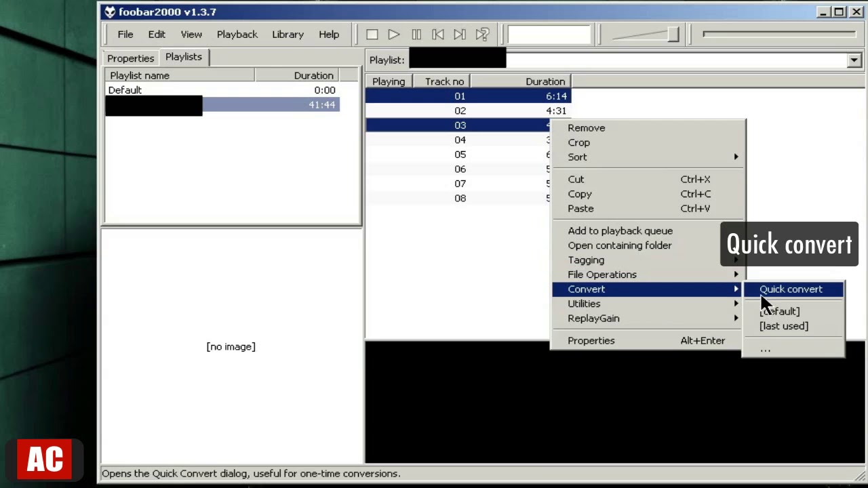Pause playback using the Pause icon
The image size is (868, 488).
416,35
